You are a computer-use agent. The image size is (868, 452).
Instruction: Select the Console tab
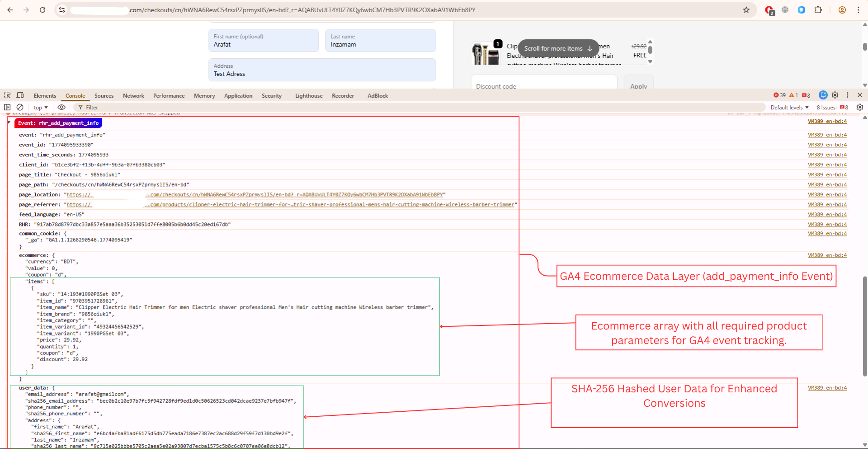pos(75,95)
